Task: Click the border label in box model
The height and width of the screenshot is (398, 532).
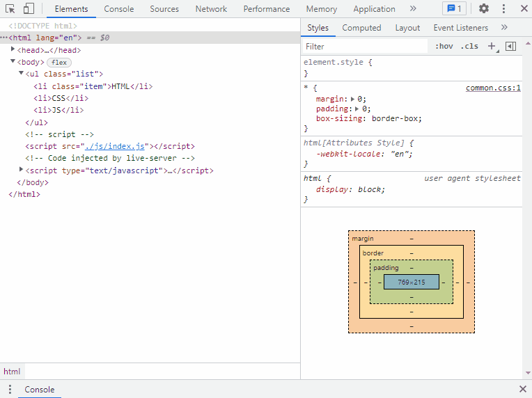Action: click(x=373, y=253)
